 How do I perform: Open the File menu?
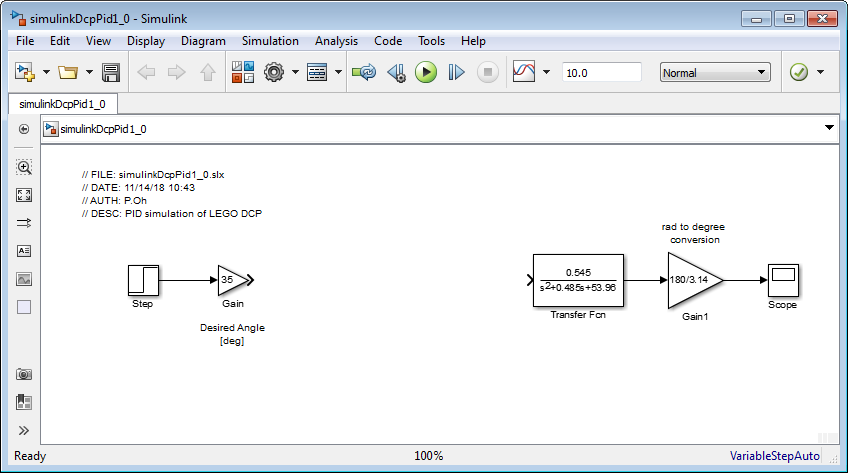click(25, 41)
